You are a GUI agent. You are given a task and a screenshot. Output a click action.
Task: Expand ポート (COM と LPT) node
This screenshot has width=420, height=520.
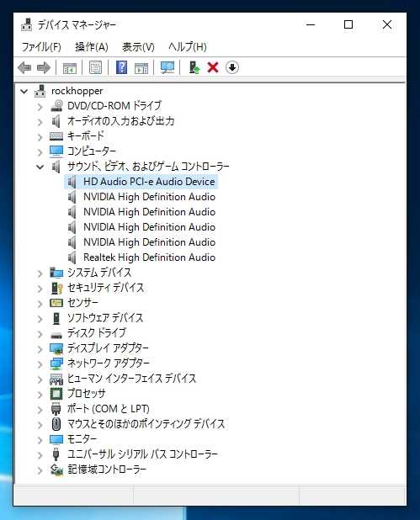point(40,410)
